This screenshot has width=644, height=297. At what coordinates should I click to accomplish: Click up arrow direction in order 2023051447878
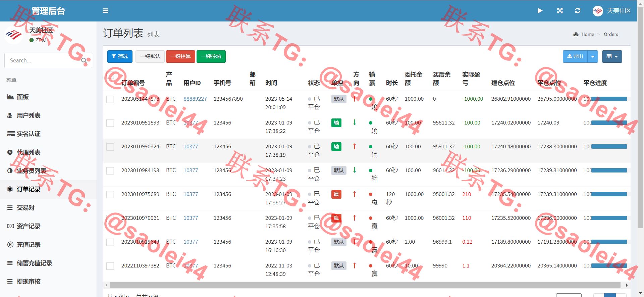355,99
